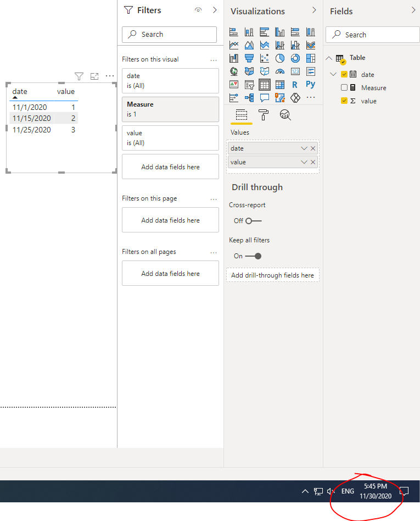The image size is (420, 521).
Task: Select the stacked bar chart visual
Action: pos(234,32)
